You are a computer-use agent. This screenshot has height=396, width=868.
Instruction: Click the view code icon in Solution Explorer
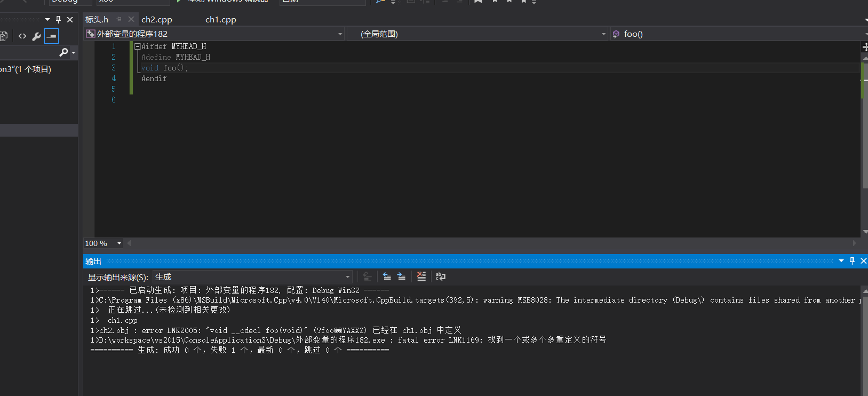[x=22, y=36]
